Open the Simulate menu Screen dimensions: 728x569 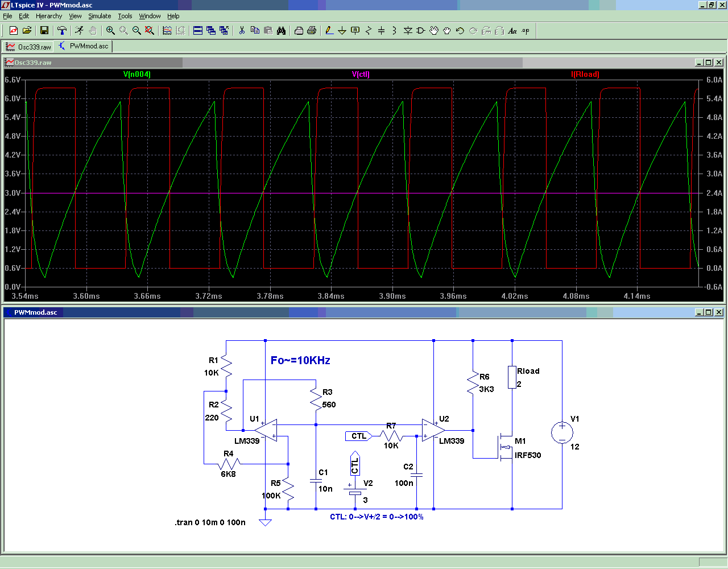(100, 16)
